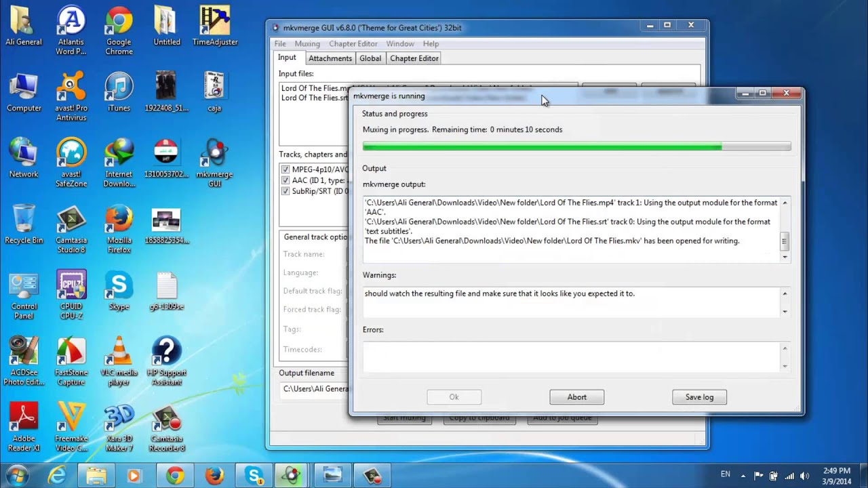Open Control Panel desktop icon

24,296
